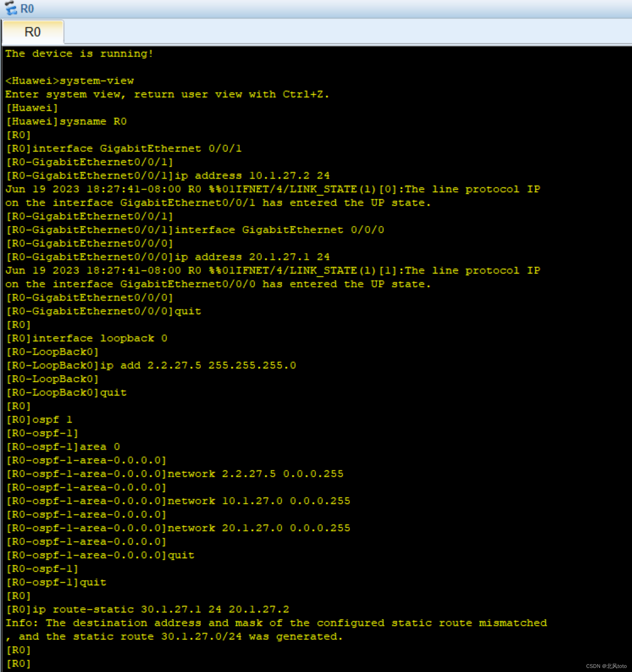Viewport: 632px width, 672px height.
Task: Click the 'LINK_STATE(l)[1]' log message line
Action: pos(273,270)
